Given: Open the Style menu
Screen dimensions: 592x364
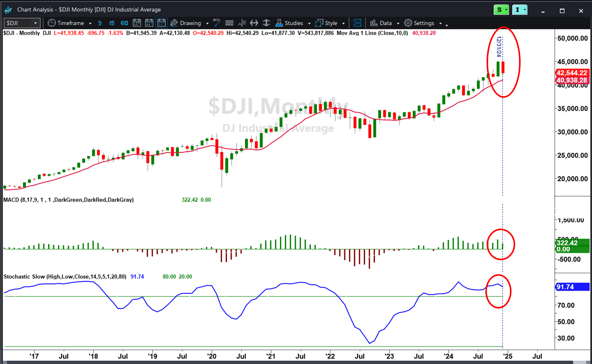Looking at the screenshot, I should (x=330, y=23).
